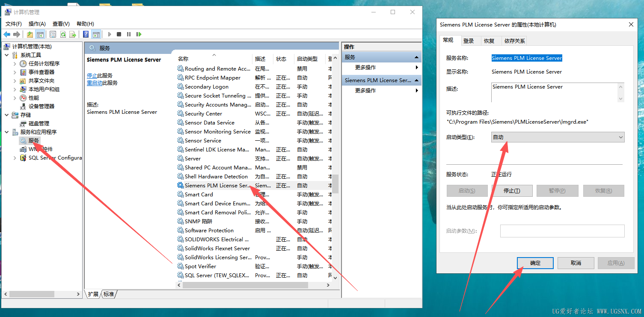Switch to the 标准 view tab
Screen dimensions: 644x317
pos(109,294)
